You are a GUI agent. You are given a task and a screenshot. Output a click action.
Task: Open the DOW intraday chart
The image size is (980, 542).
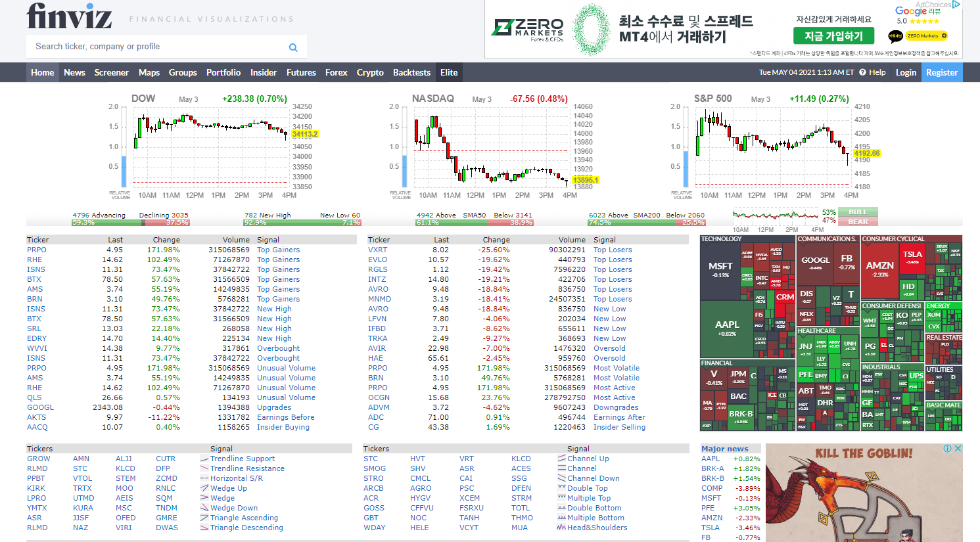212,146
